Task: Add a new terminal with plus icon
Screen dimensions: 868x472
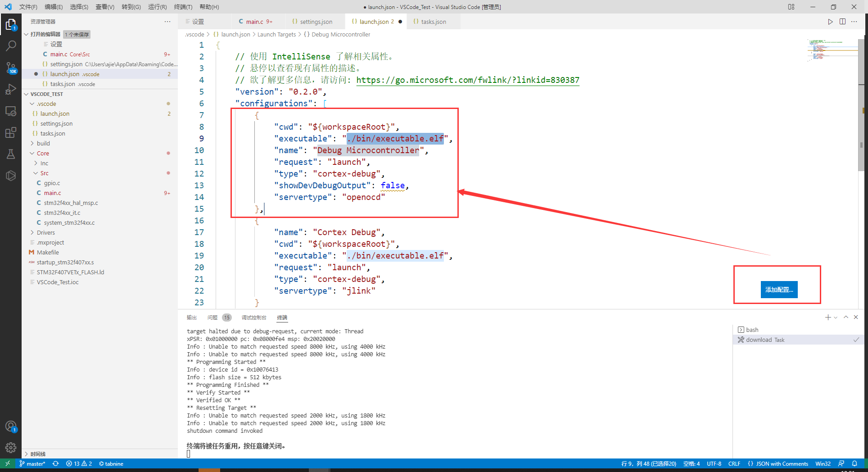Action: [x=827, y=318]
